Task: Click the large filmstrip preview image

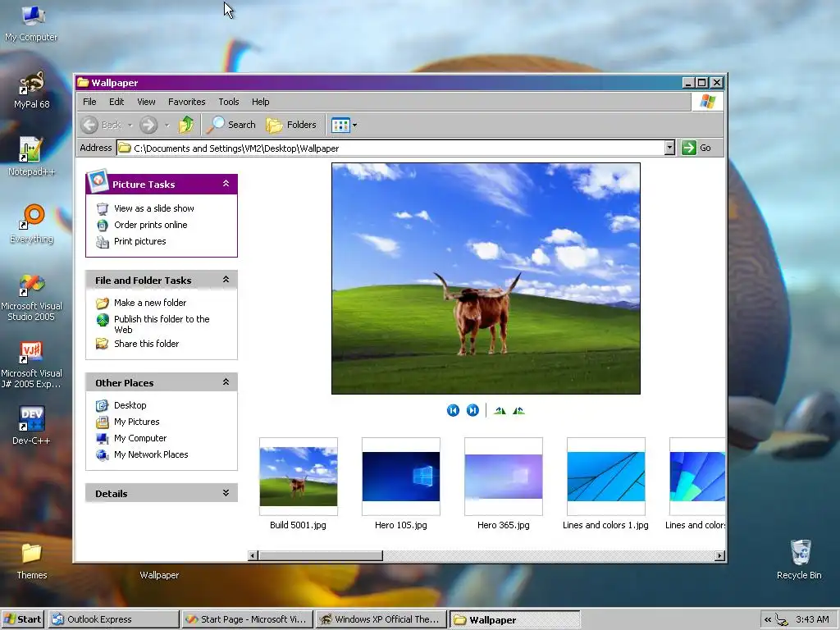Action: 486,279
